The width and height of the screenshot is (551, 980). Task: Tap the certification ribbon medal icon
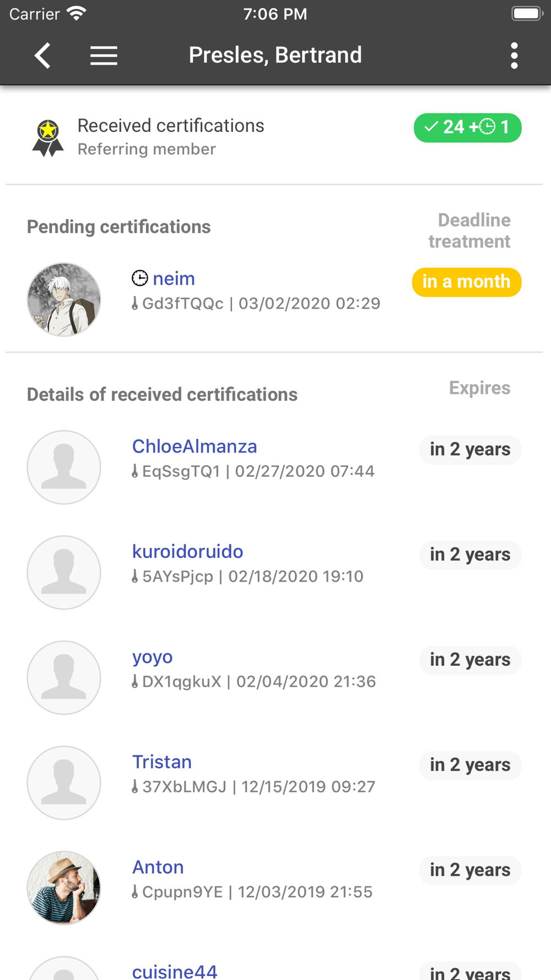click(x=48, y=138)
